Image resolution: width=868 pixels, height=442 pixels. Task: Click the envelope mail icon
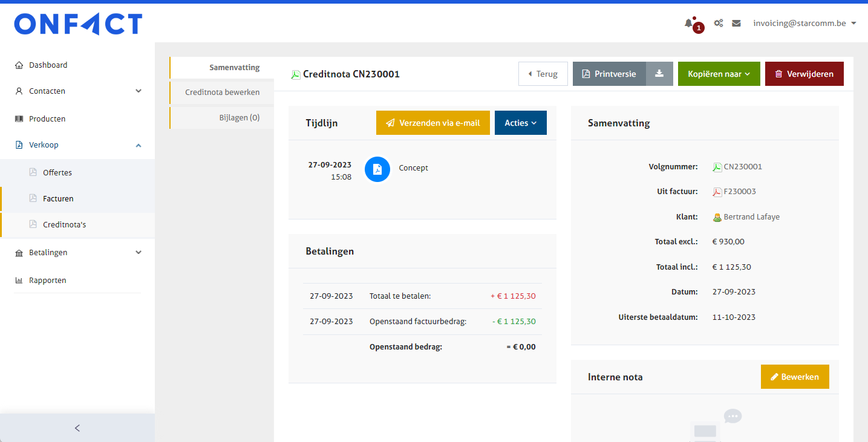[736, 23]
